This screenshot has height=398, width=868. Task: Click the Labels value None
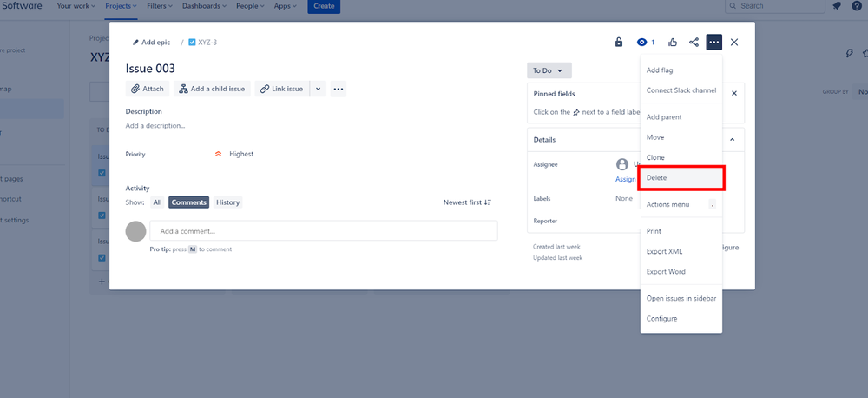click(x=624, y=198)
